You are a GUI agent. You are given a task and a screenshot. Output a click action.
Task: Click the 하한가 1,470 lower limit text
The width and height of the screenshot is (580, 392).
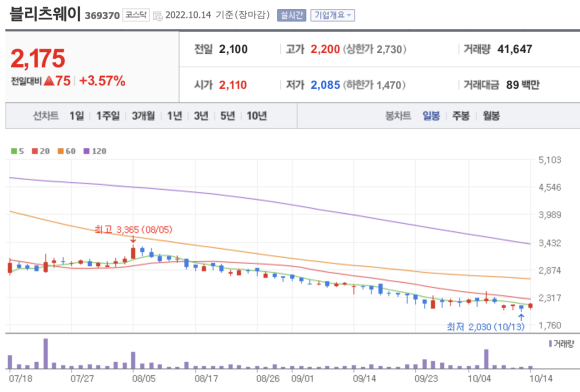click(374, 85)
